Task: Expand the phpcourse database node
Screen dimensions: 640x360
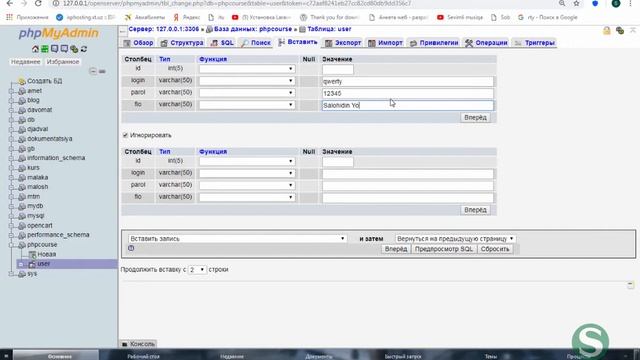Action: coord(11,245)
